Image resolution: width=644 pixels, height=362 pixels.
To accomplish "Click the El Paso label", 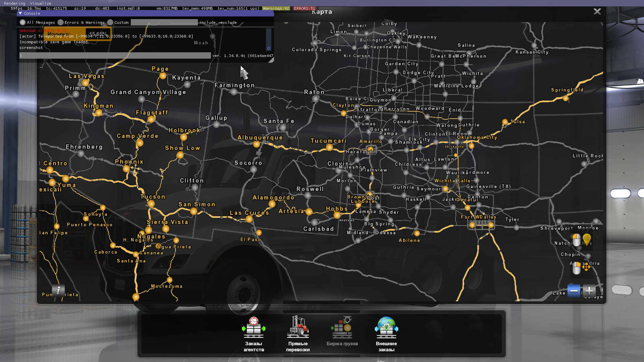I will click(x=251, y=239).
